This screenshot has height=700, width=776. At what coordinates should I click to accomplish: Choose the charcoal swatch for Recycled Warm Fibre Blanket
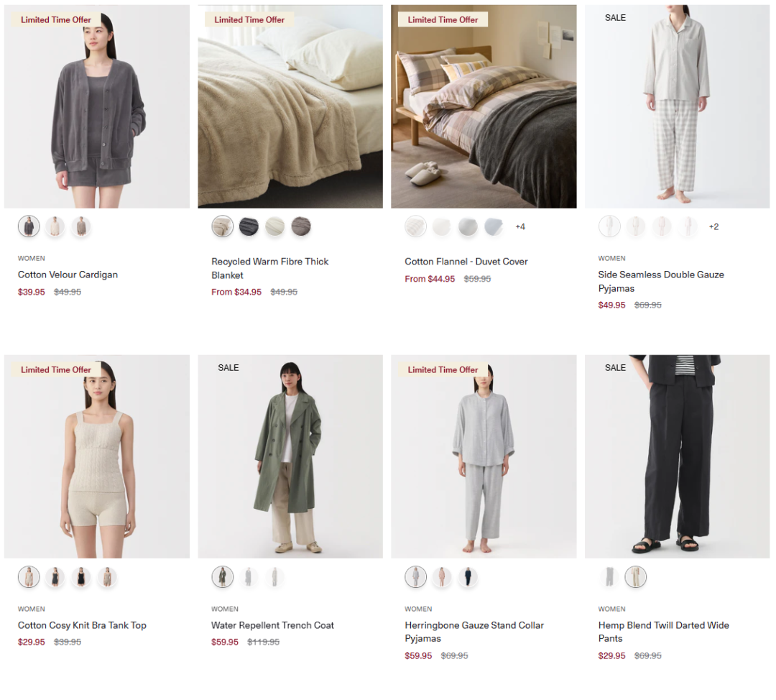(249, 226)
